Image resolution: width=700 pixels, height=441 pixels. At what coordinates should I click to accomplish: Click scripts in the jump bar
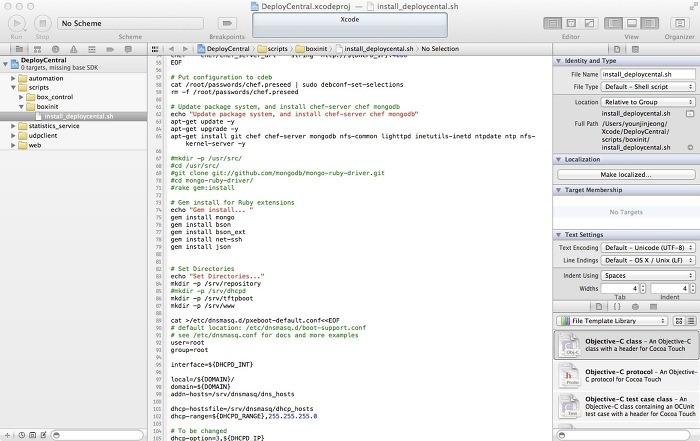coord(273,49)
